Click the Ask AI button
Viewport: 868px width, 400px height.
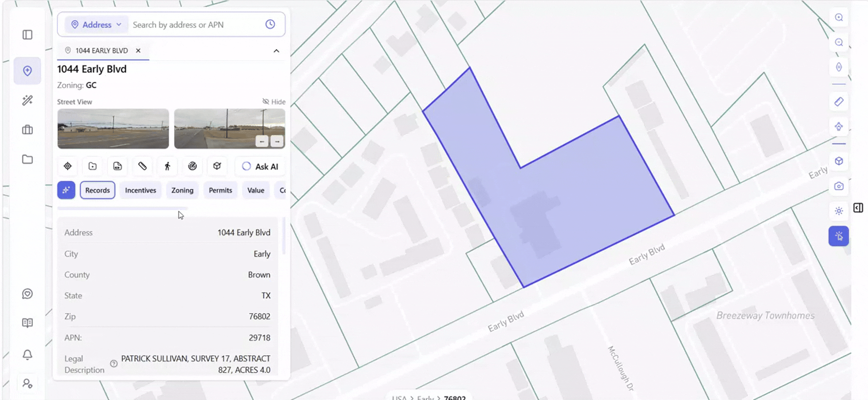coord(260,166)
